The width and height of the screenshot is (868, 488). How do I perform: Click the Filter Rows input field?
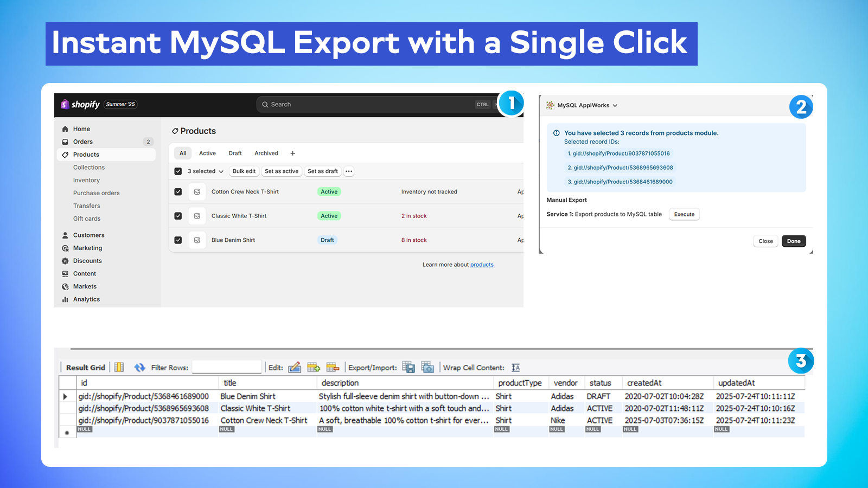pos(226,367)
